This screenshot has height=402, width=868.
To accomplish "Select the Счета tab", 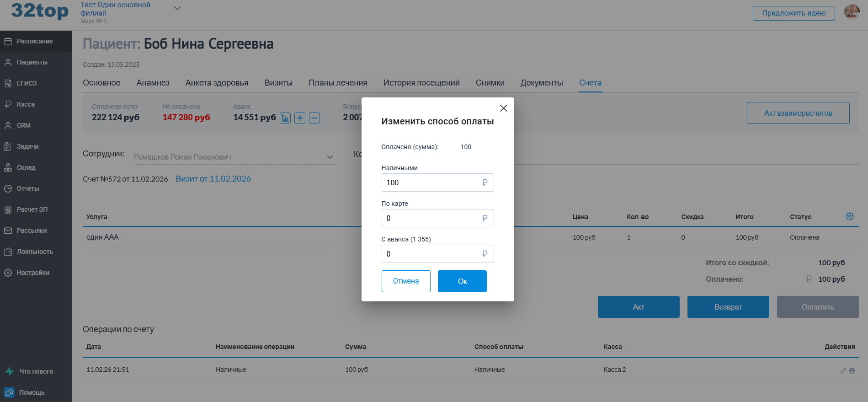I will (x=590, y=83).
